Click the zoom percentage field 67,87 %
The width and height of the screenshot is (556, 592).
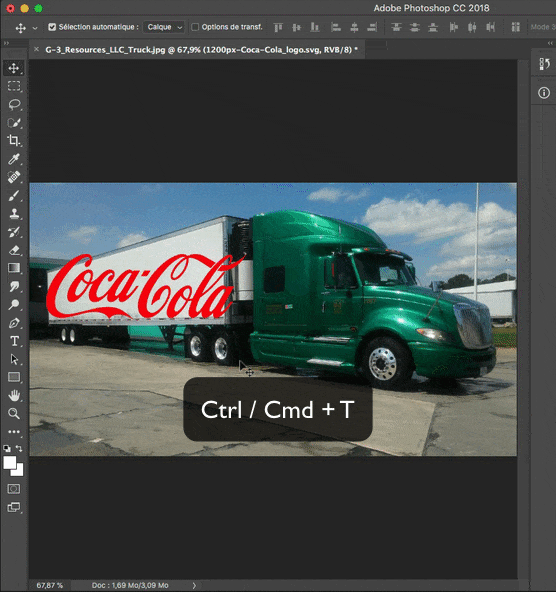pos(49,586)
